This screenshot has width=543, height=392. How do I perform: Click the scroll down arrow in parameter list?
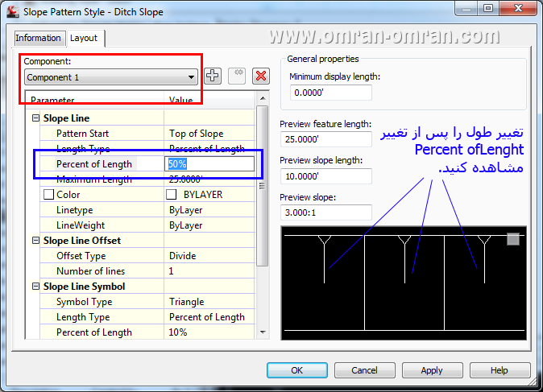coord(263,332)
